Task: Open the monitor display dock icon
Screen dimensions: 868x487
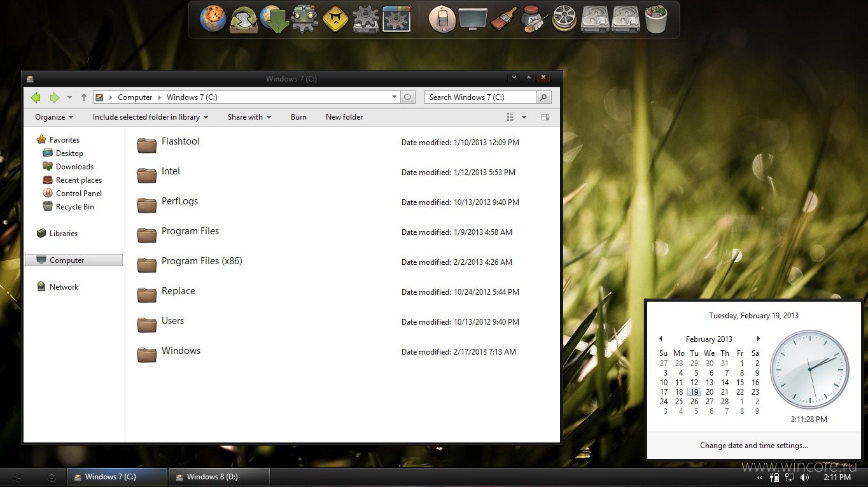Action: click(473, 18)
